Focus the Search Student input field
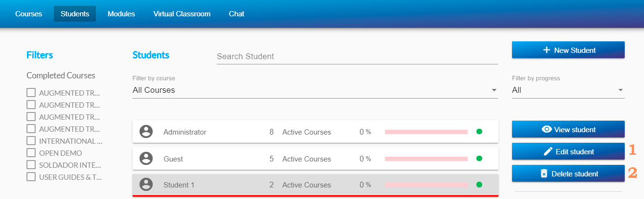The height and width of the screenshot is (199, 644). [357, 56]
